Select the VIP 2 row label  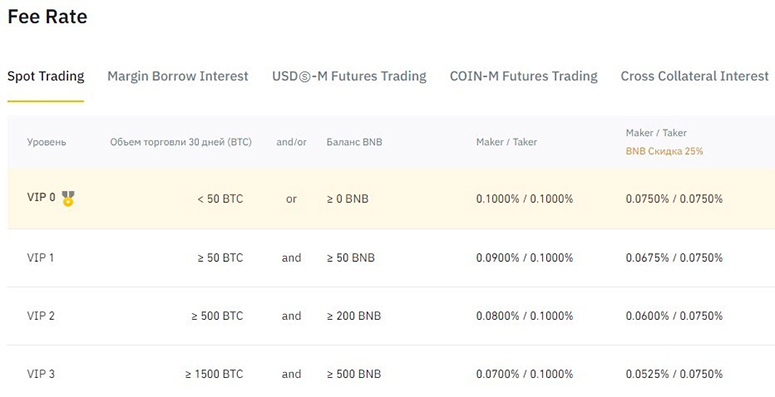tap(41, 316)
